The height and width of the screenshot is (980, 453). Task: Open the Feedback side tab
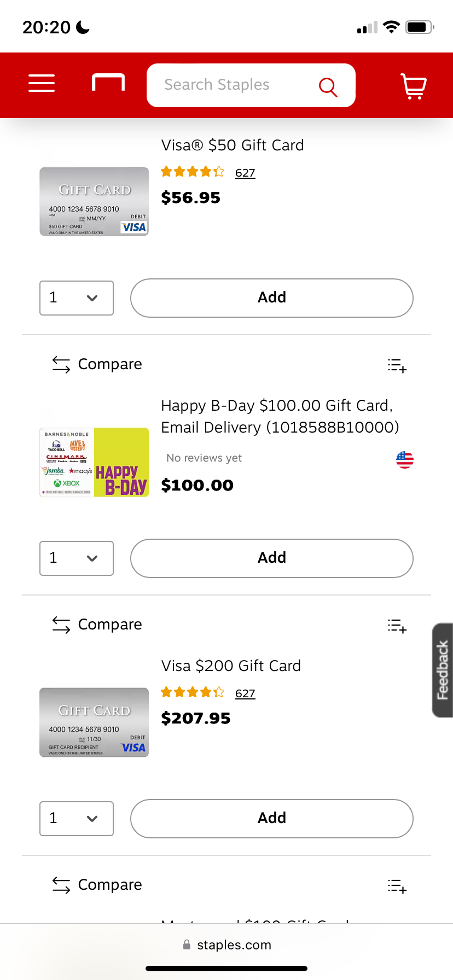coord(443,670)
